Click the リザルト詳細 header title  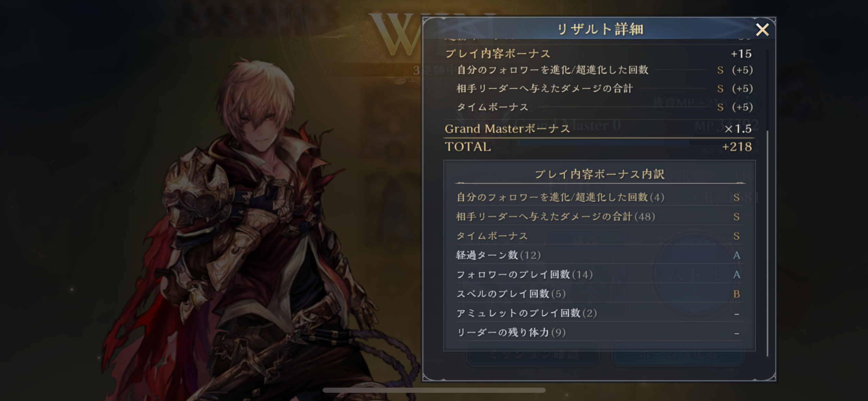pyautogui.click(x=600, y=29)
